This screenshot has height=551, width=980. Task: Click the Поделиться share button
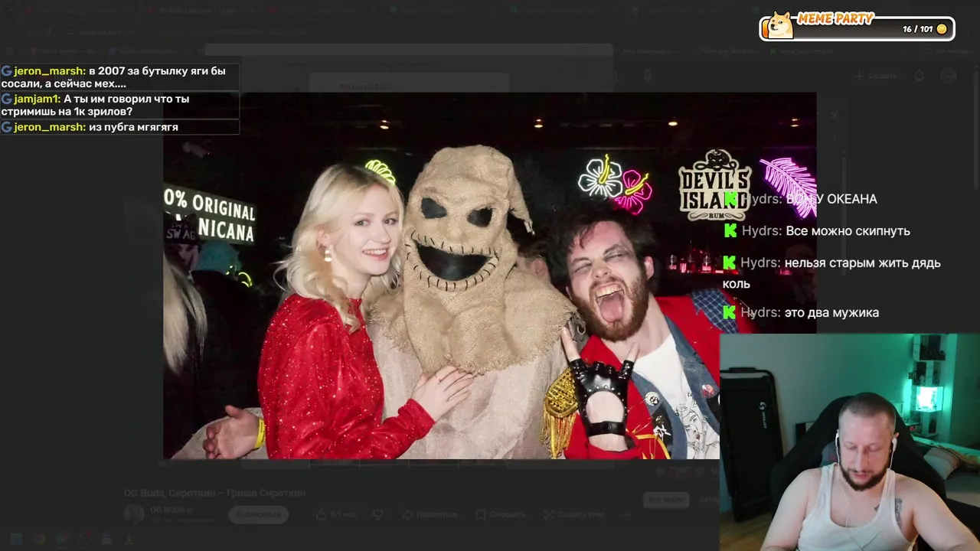tap(430, 514)
